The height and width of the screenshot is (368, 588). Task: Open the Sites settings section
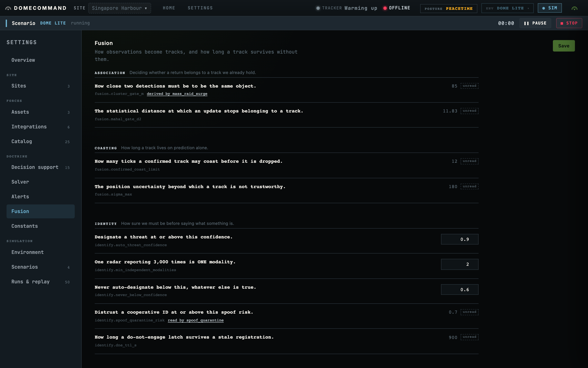point(41,86)
